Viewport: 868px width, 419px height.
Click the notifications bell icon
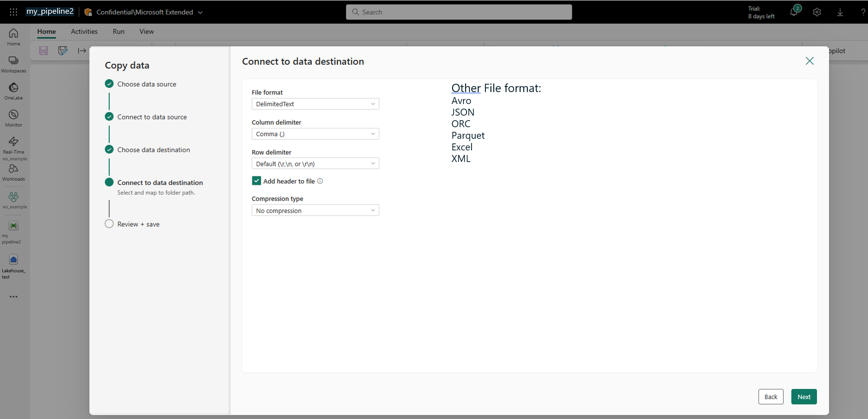pos(793,13)
